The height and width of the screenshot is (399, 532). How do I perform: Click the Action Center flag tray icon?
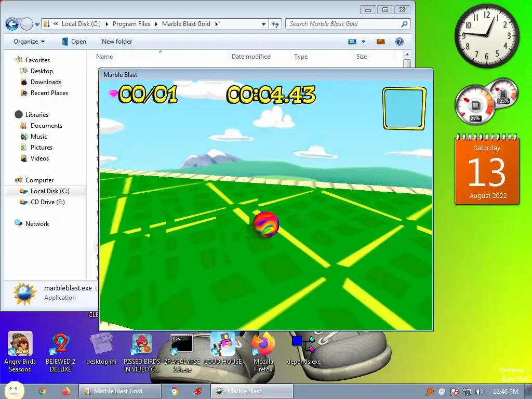tap(455, 392)
